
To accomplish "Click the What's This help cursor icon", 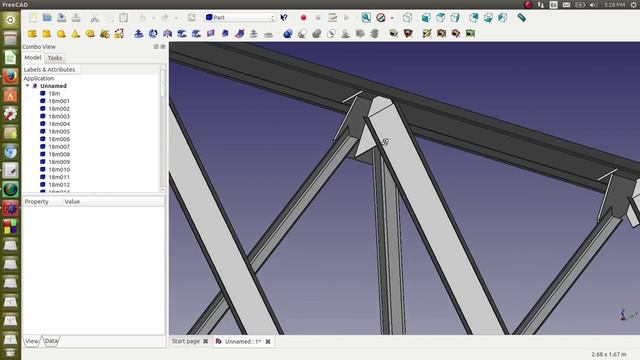I will point(284,18).
